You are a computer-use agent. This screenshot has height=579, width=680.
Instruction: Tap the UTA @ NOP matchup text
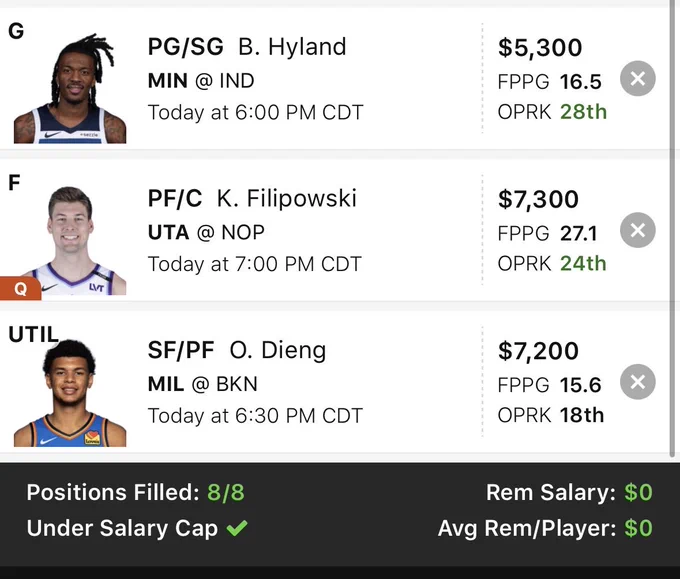(x=206, y=232)
